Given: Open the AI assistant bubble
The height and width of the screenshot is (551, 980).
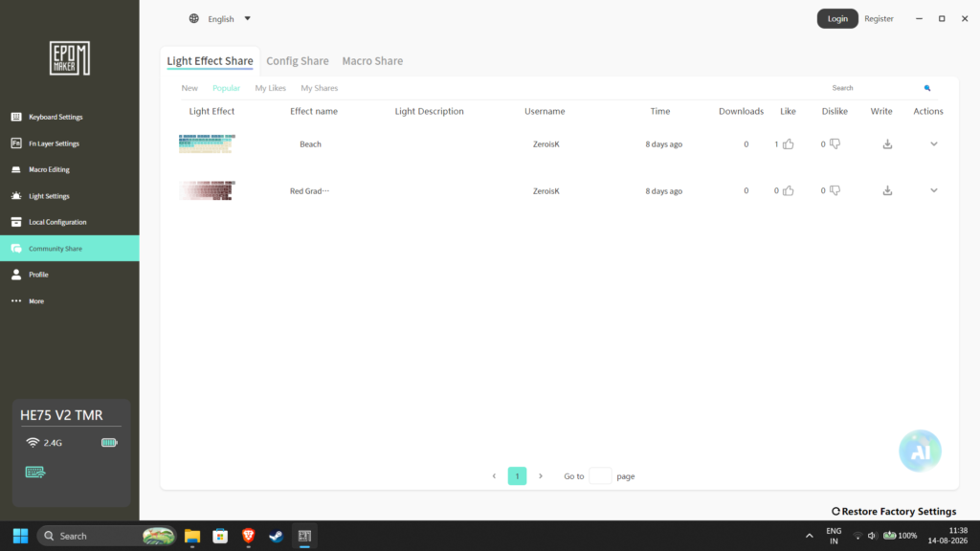Looking at the screenshot, I should (920, 451).
